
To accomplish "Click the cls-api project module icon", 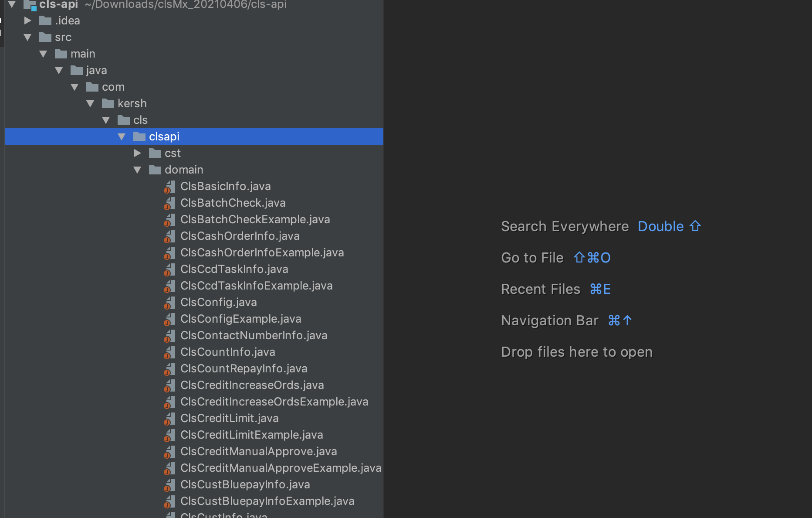I will coord(30,5).
